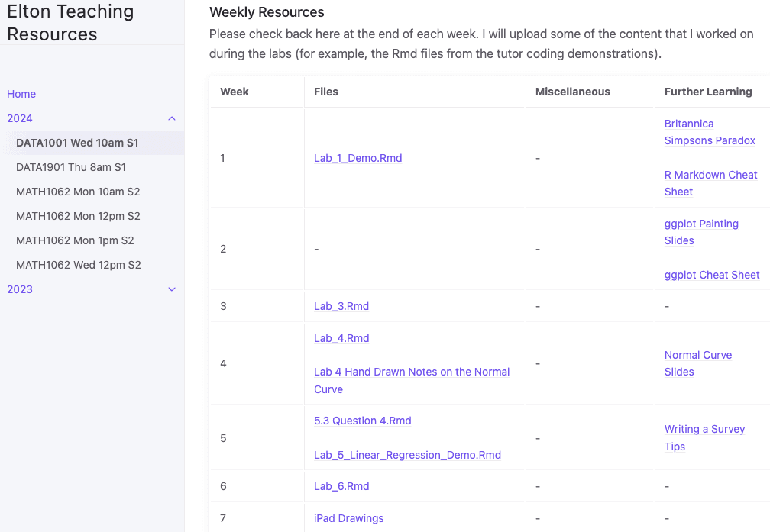The width and height of the screenshot is (770, 532).
Task: Open Britannica Simpsons Paradox link
Action: click(710, 132)
